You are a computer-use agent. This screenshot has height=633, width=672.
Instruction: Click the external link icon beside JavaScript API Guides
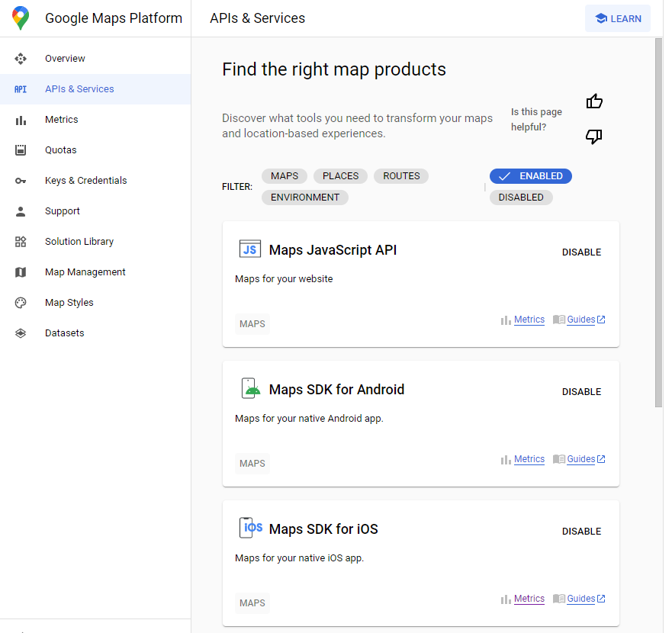click(601, 320)
